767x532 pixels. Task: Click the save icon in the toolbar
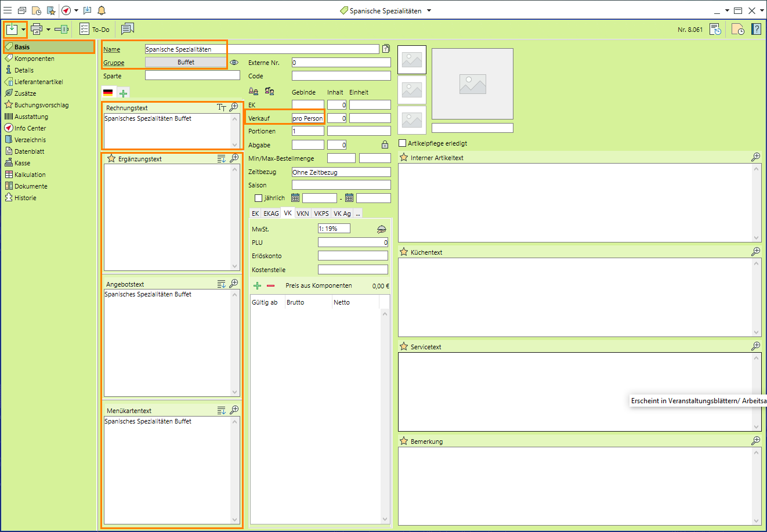[x=12, y=29]
